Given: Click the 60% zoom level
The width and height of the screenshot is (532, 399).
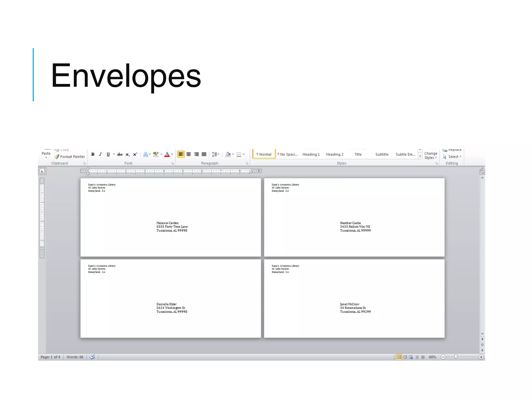Looking at the screenshot, I should coord(432,357).
